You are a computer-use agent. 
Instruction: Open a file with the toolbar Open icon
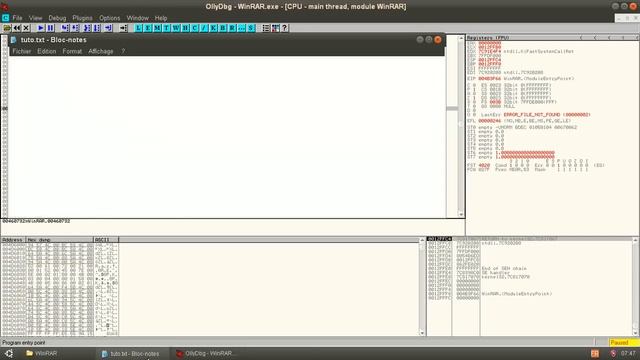[x=7, y=28]
